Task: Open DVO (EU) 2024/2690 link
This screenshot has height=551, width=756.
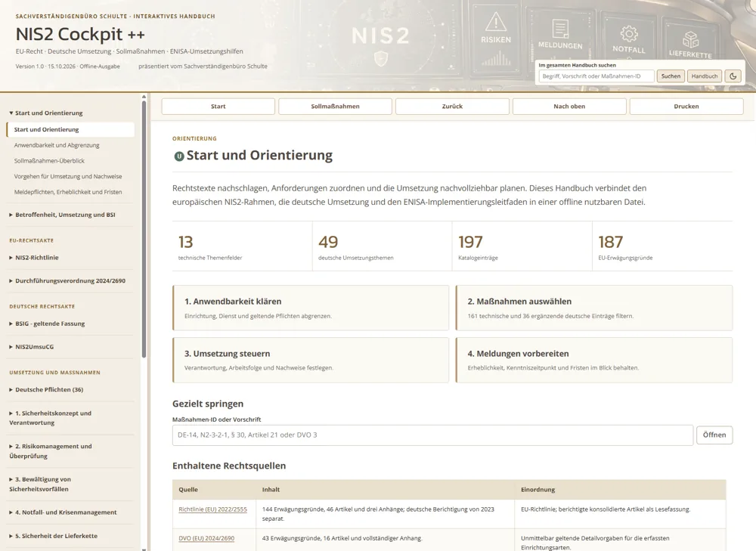Action: point(206,538)
